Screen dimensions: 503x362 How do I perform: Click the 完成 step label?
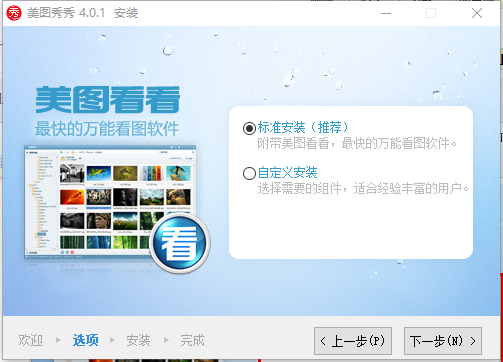(x=192, y=340)
